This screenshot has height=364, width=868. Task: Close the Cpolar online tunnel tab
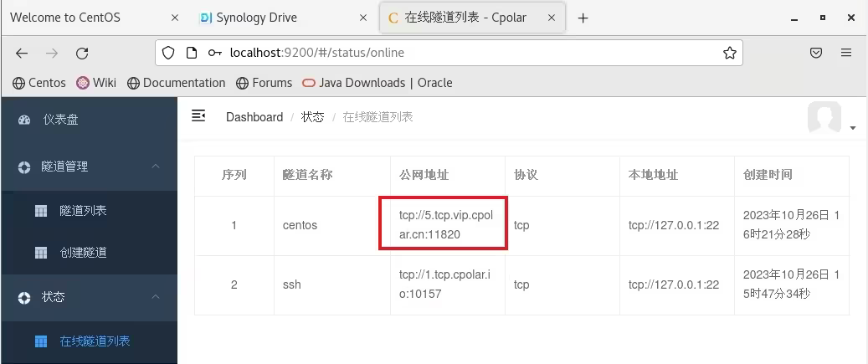tap(552, 18)
